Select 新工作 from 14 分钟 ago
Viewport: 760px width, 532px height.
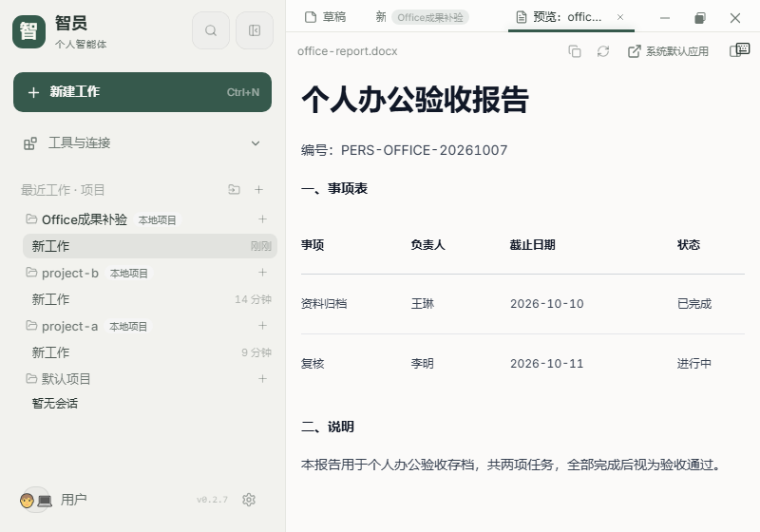pyautogui.click(x=150, y=299)
